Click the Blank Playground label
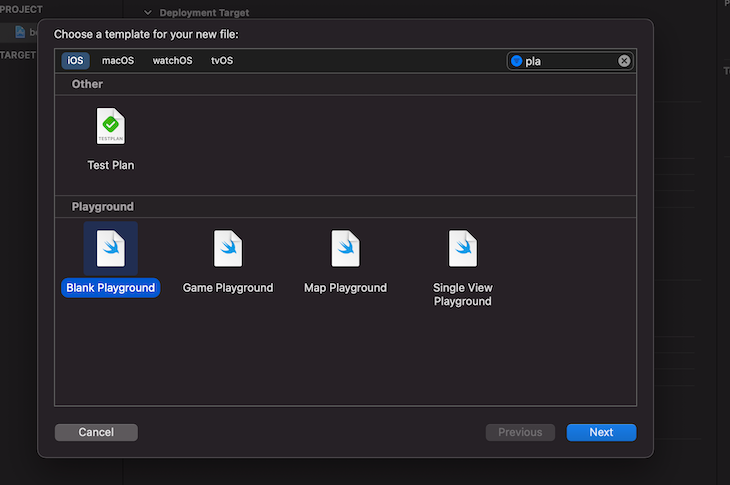730x485 pixels. (110, 288)
